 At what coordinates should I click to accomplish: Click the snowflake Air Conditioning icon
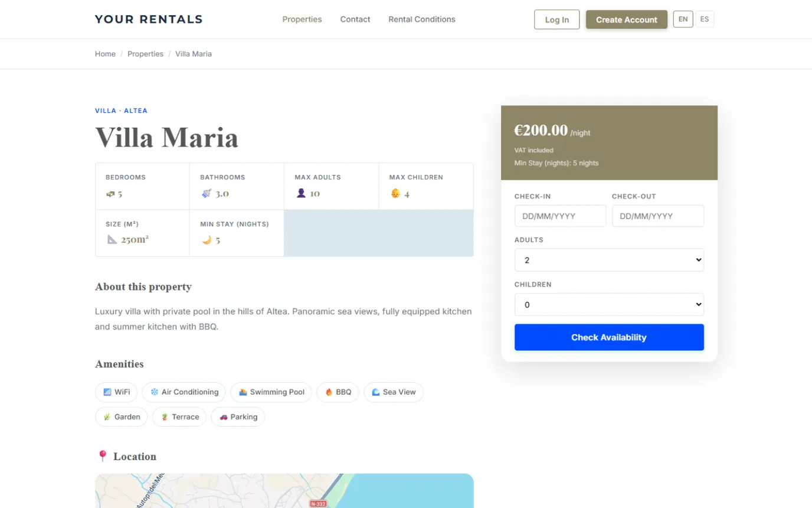tap(154, 392)
